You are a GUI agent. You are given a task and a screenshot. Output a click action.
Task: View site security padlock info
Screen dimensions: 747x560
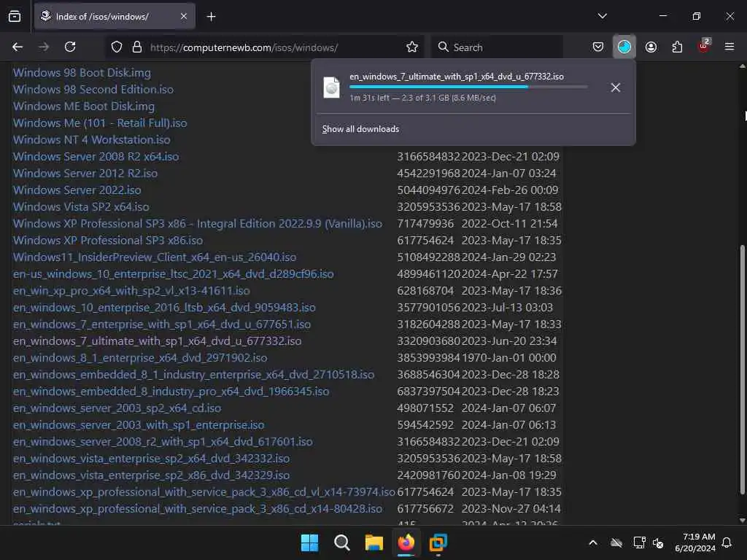[136, 47]
